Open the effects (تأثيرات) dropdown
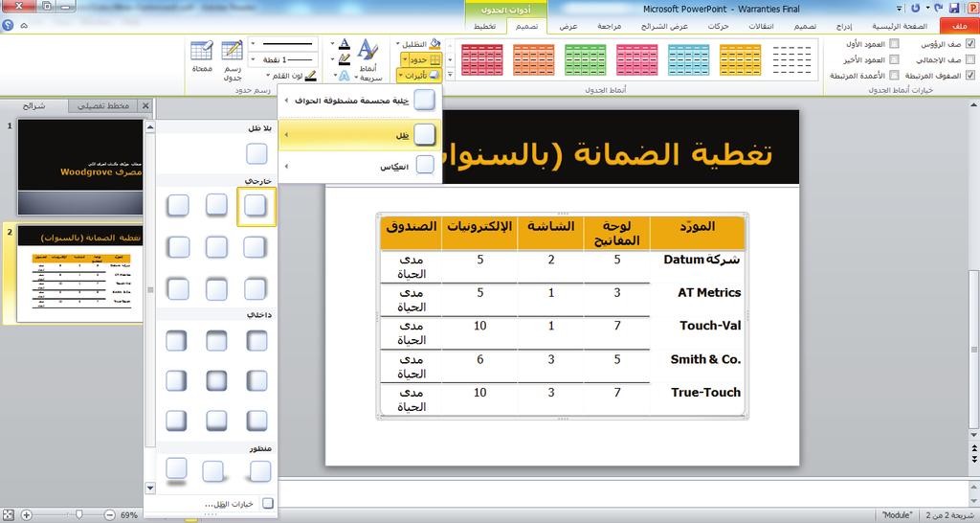Image resolution: width=980 pixels, height=523 pixels. [x=419, y=75]
